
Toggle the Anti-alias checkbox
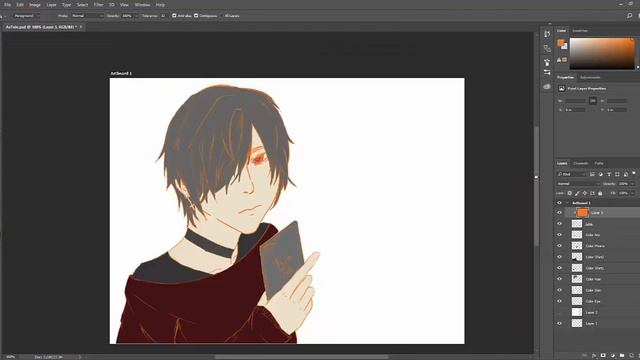tap(174, 16)
